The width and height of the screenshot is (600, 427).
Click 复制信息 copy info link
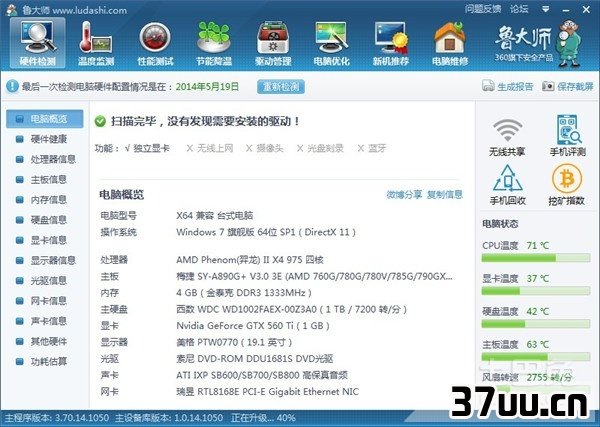coord(445,195)
